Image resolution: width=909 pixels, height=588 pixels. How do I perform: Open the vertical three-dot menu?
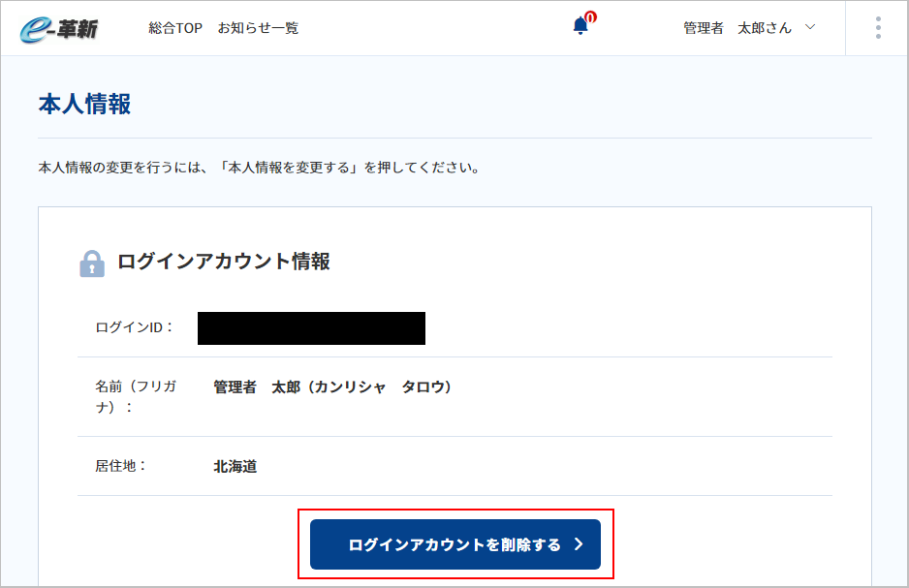(878, 28)
